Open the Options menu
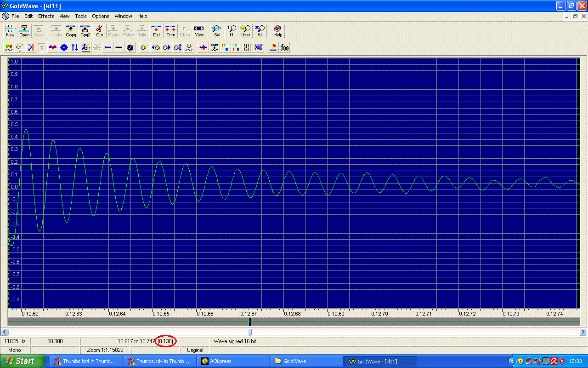588x368 pixels. pyautogui.click(x=100, y=16)
